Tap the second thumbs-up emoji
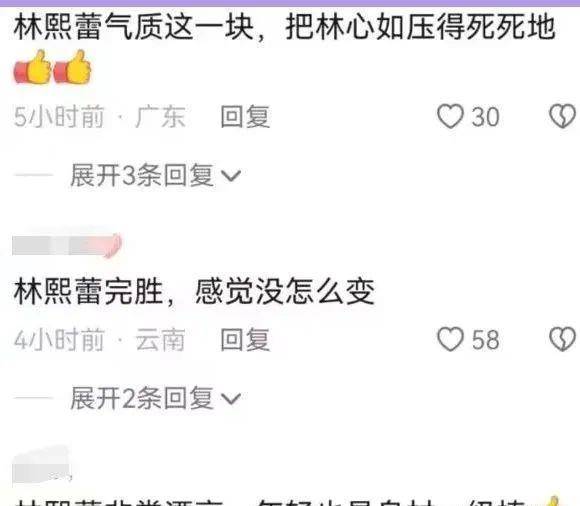Screen dimensions: 580x506 [x=72, y=67]
